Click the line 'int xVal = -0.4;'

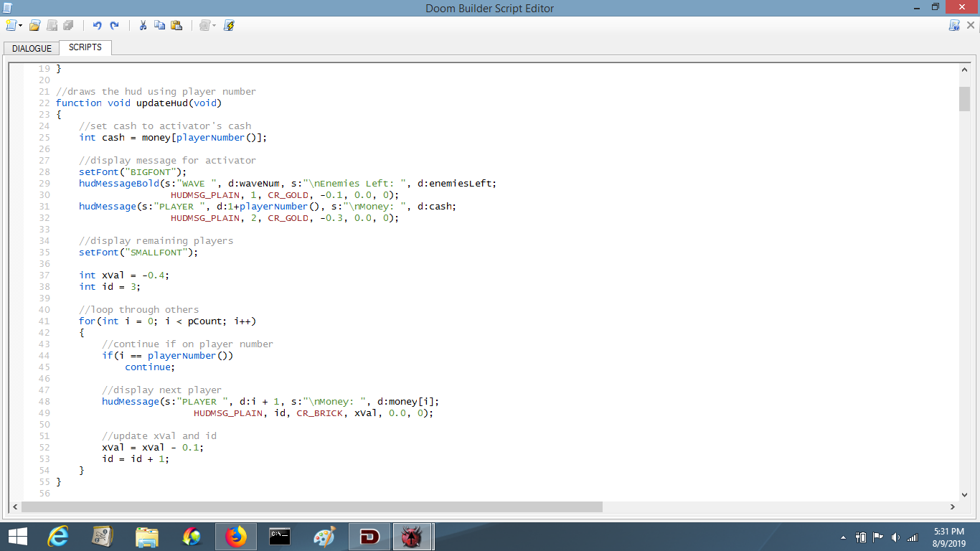pos(124,275)
